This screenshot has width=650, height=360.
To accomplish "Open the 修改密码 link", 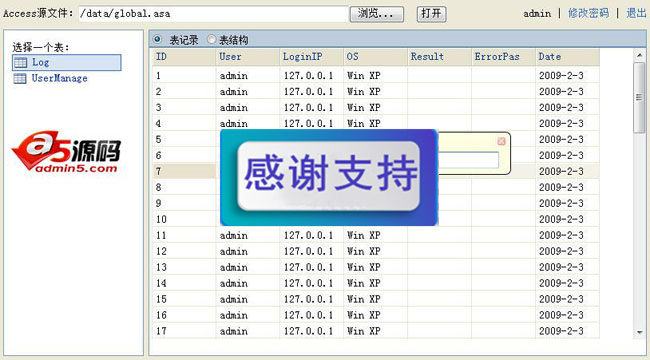I will point(588,13).
